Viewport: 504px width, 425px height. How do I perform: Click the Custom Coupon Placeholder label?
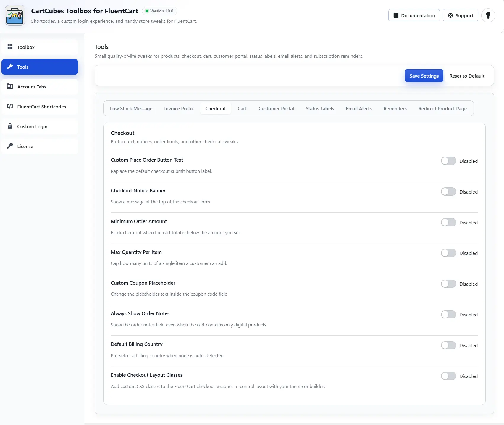[x=143, y=283]
